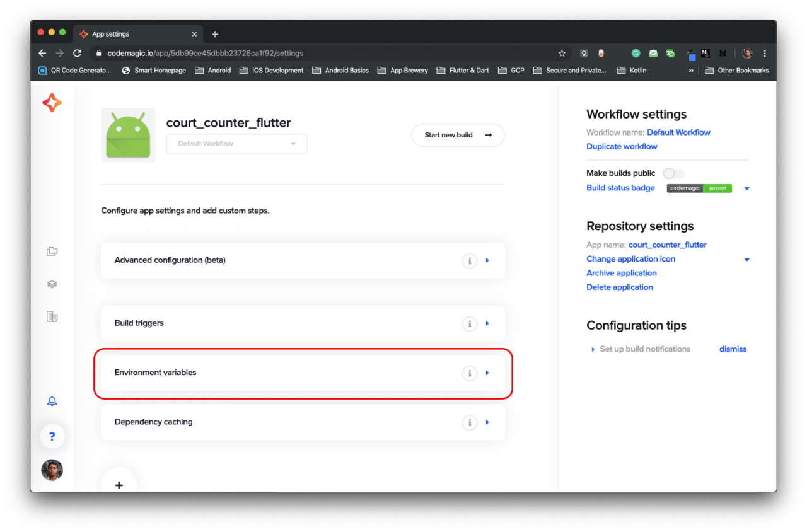Open the Default Workflow dropdown
This screenshot has height=532, width=807.
[x=236, y=144]
